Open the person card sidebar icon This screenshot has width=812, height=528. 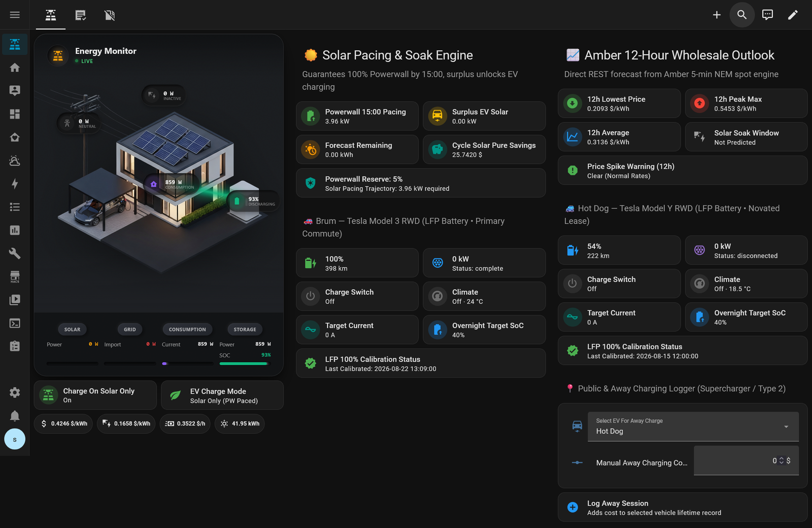15,91
